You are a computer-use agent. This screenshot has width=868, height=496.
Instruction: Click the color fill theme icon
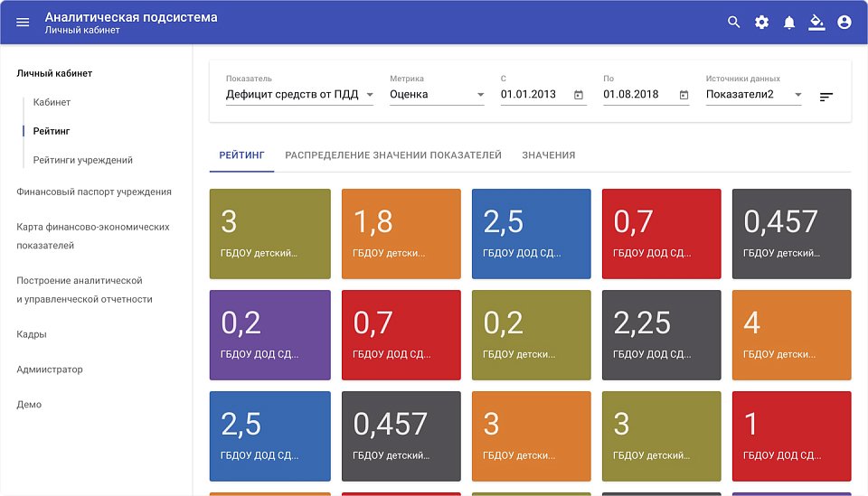[816, 23]
